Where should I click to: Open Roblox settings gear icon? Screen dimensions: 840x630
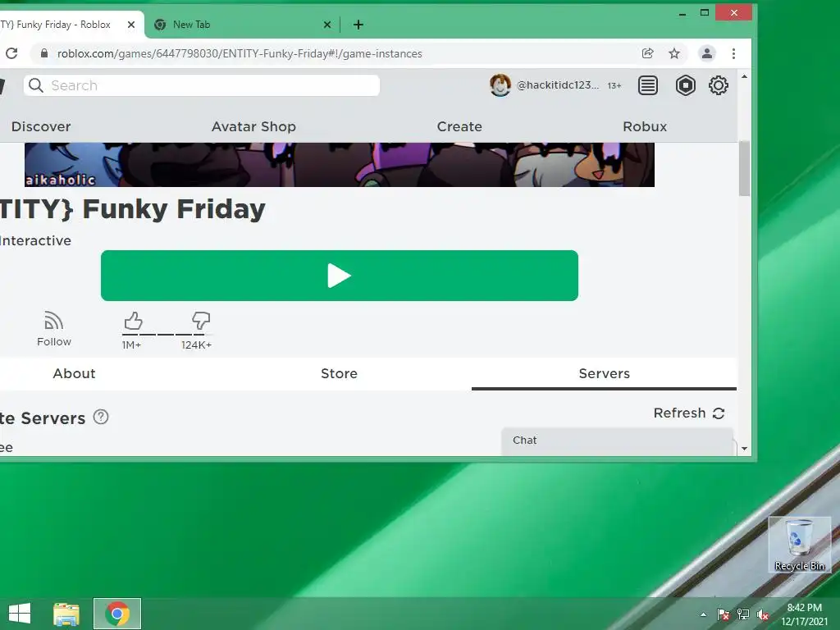(x=718, y=85)
